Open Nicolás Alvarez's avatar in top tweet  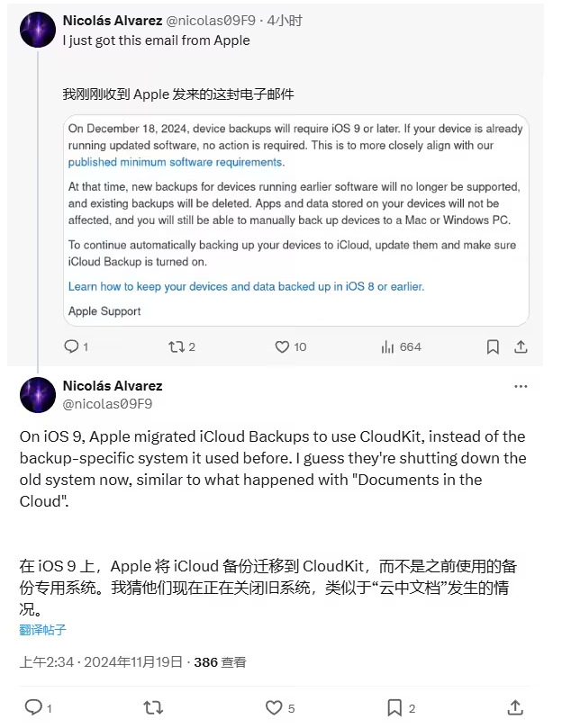tap(38, 30)
